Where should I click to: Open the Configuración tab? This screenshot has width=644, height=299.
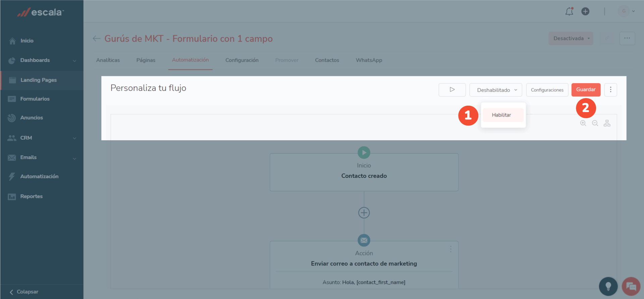(x=242, y=60)
